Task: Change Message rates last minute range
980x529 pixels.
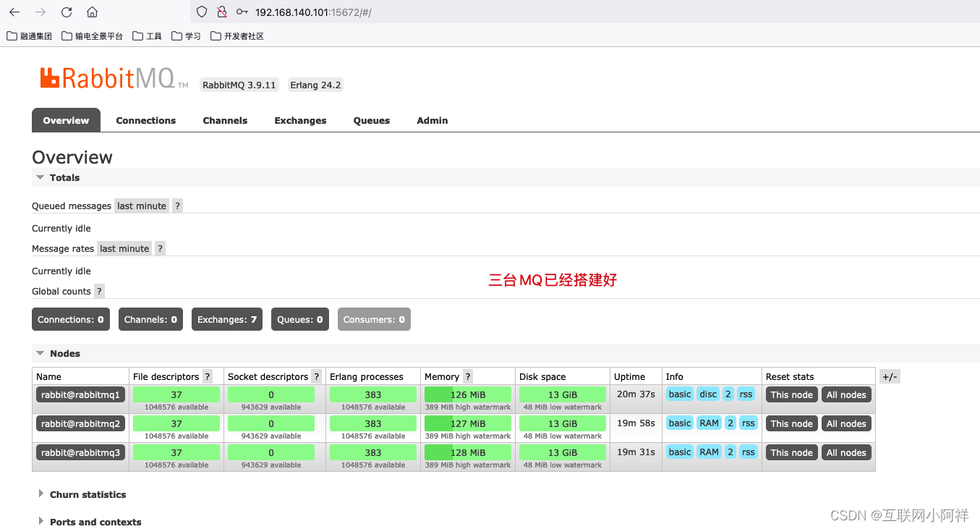Action: 124,248
